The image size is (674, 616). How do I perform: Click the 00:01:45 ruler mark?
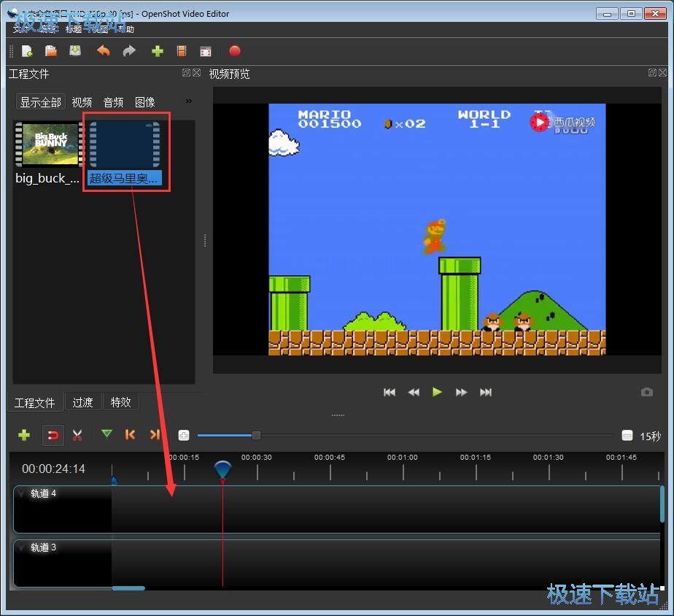pyautogui.click(x=621, y=458)
